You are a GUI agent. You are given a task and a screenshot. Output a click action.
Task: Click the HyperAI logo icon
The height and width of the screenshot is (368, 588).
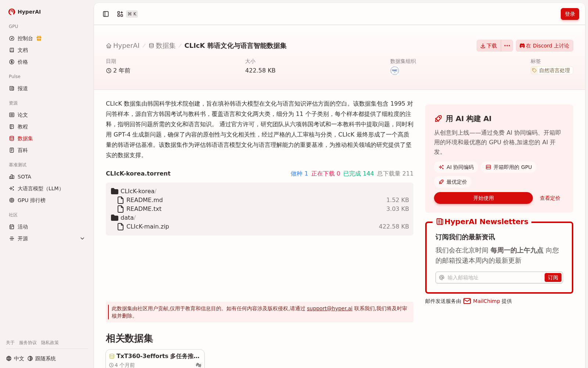click(12, 12)
